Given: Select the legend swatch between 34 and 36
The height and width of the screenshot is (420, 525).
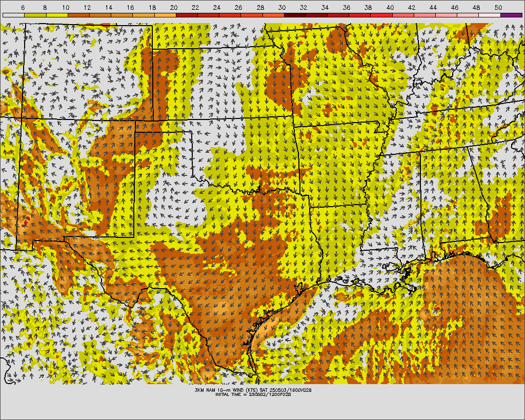Looking at the screenshot, I should (338, 15).
